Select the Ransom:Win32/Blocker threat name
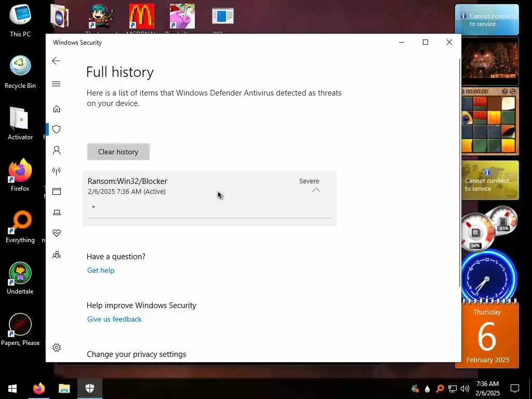This screenshot has width=532, height=399. pos(127,181)
